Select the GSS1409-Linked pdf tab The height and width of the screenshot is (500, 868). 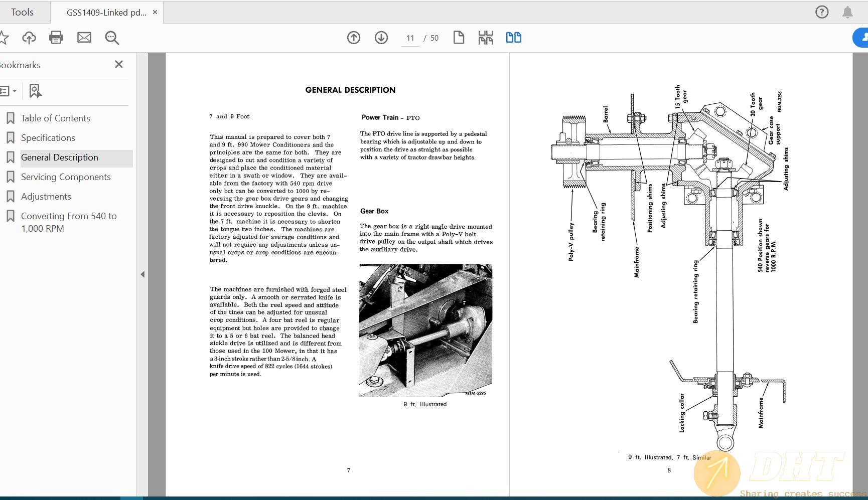pos(106,13)
